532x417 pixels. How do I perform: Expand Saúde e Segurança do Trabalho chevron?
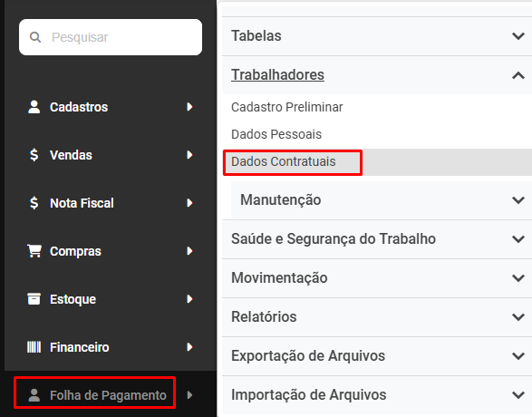pyautogui.click(x=518, y=239)
